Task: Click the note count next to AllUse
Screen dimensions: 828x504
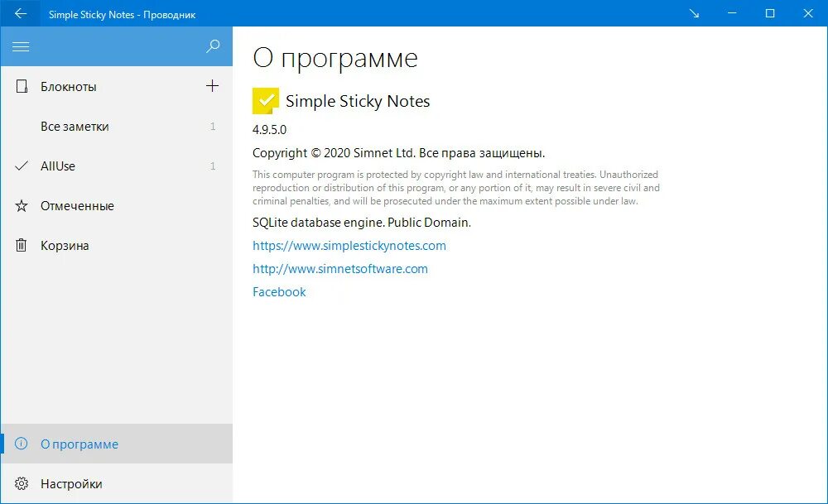Action: (213, 166)
